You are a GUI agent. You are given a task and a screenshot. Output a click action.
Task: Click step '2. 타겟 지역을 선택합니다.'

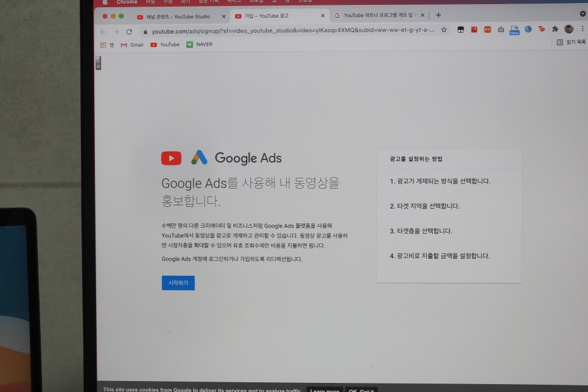tap(424, 206)
